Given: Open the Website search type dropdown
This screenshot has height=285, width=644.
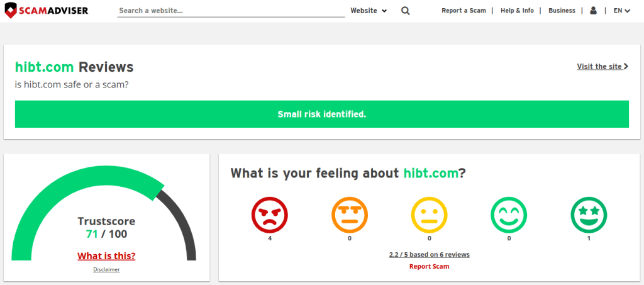Looking at the screenshot, I should coord(369,11).
